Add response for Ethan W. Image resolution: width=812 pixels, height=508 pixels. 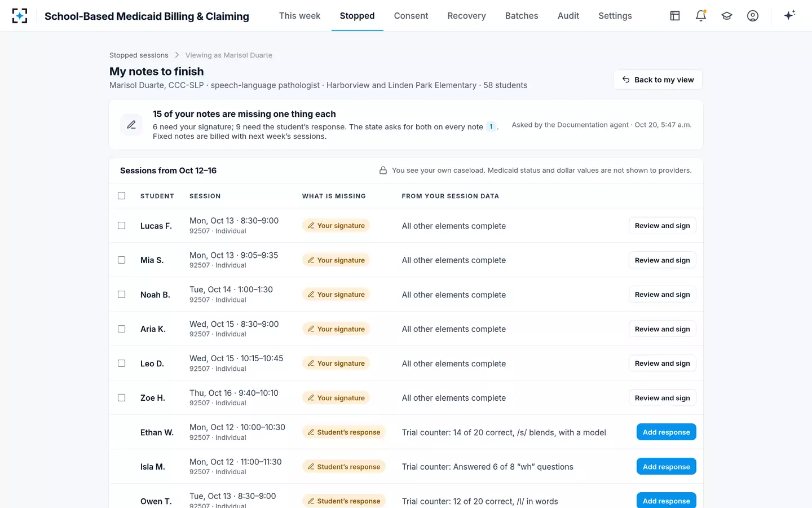pos(666,432)
